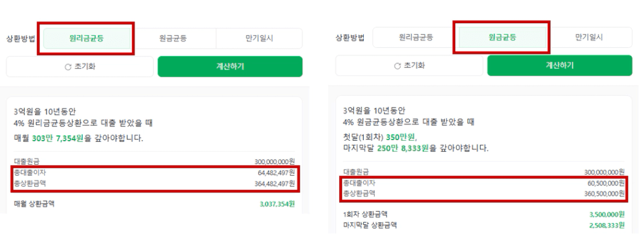This screenshot has width=644, height=247.
Task: Click the 총대출이자 value 60,500,000원
Action: pos(607,182)
